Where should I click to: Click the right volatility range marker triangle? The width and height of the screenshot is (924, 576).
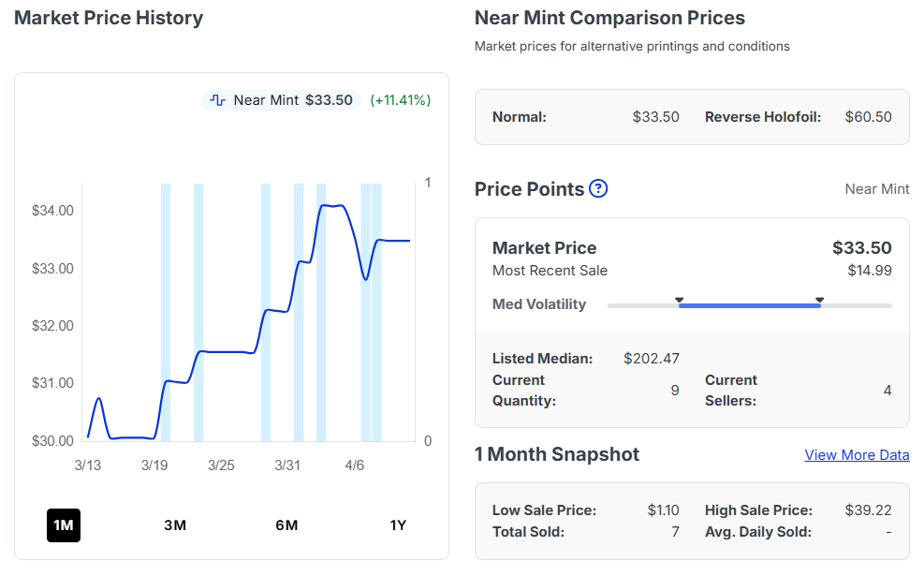click(x=819, y=300)
